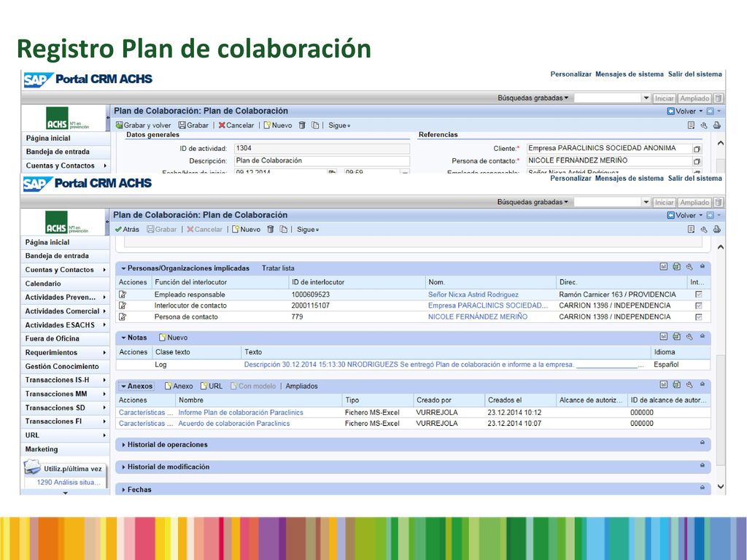Image resolution: width=747 pixels, height=560 pixels.
Task: Click scroll down arrow of lower screenshot
Action: pyautogui.click(x=720, y=486)
